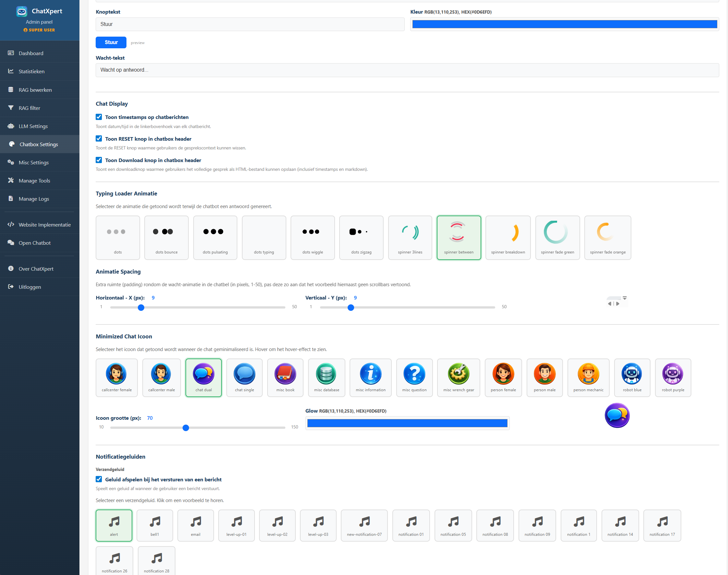Pick the misc database icon
The image size is (728, 575).
click(x=326, y=377)
